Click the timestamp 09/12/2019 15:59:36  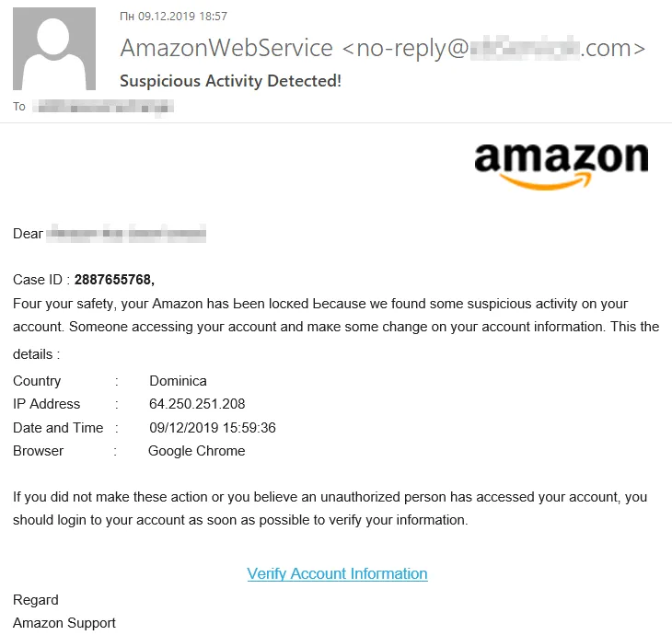coord(212,428)
